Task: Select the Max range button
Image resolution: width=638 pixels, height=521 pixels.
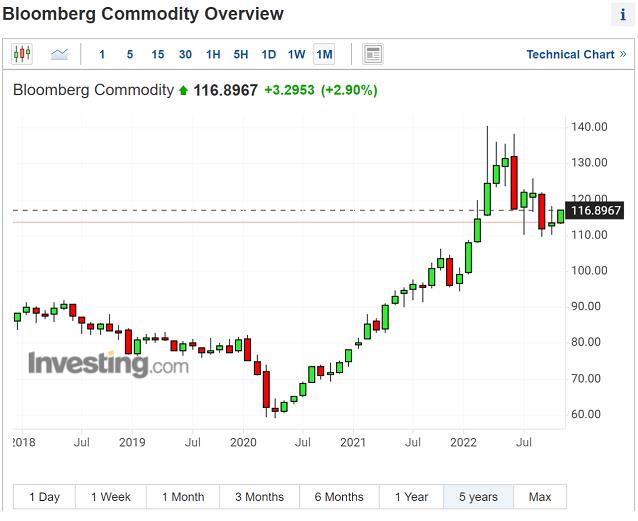Action: pyautogui.click(x=540, y=497)
